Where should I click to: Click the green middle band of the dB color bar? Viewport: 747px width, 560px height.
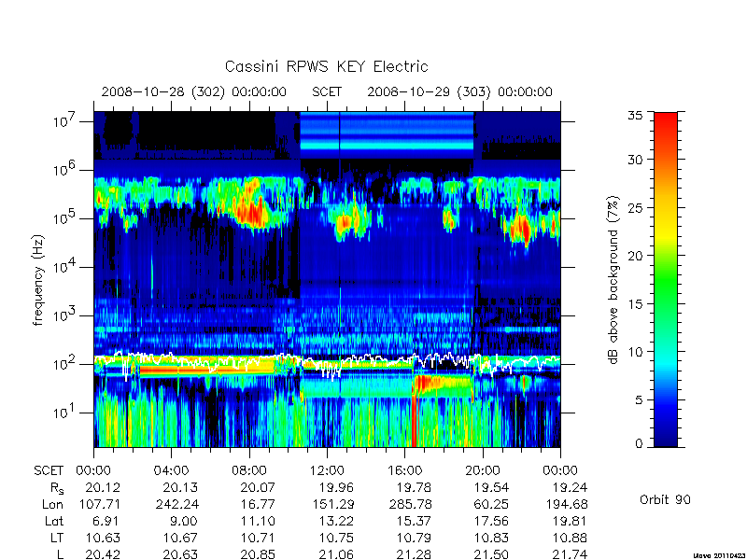coord(666,280)
